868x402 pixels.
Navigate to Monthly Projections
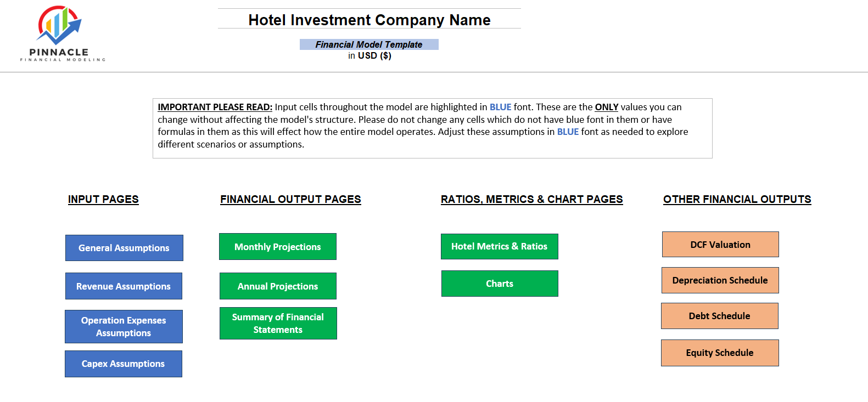(x=278, y=247)
